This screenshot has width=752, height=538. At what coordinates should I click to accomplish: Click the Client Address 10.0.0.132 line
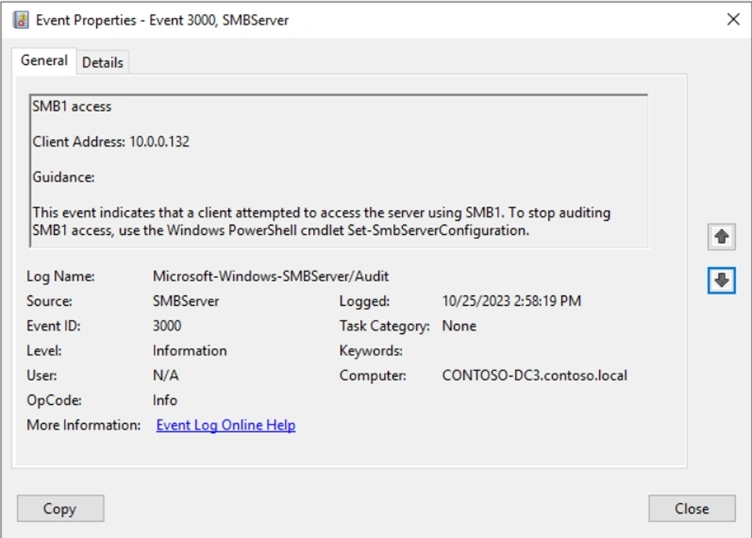tap(111, 142)
